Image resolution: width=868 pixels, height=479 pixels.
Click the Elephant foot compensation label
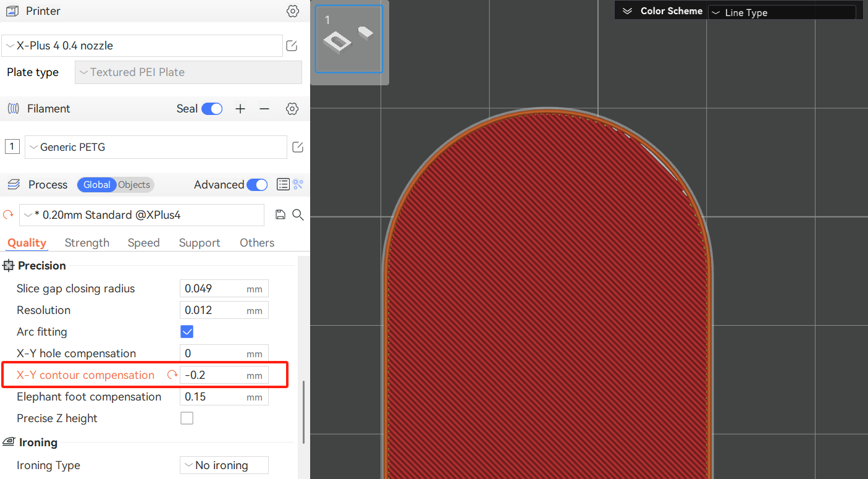click(89, 397)
